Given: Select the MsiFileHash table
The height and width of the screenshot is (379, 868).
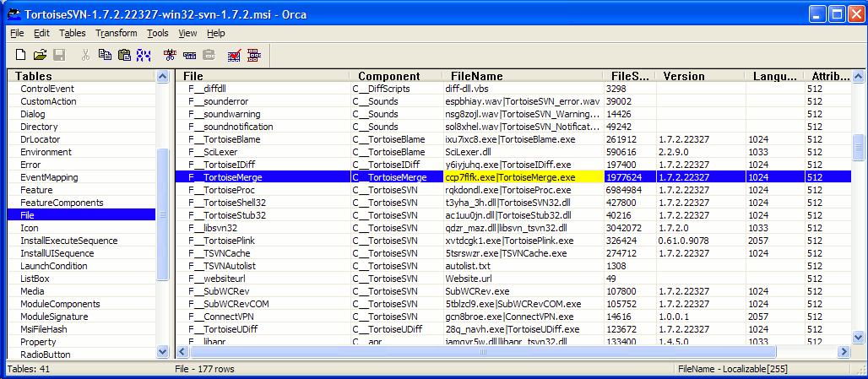Looking at the screenshot, I should pyautogui.click(x=81, y=329).
